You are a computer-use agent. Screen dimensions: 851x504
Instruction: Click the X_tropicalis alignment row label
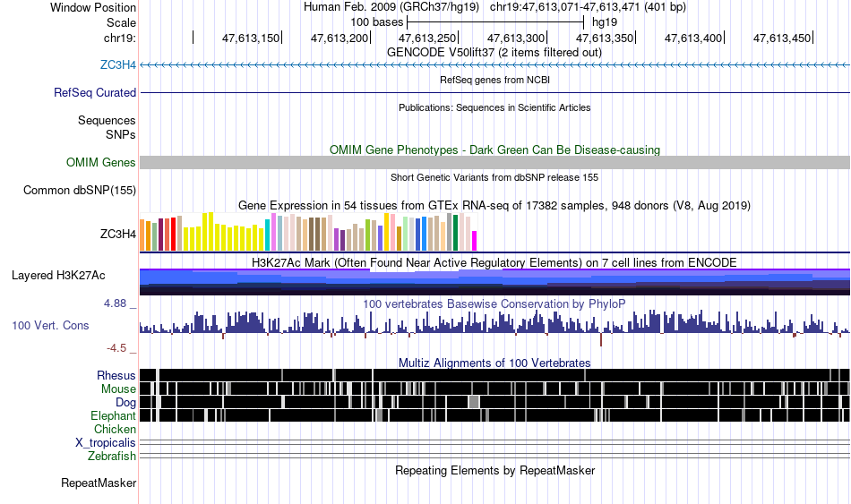pyautogui.click(x=106, y=443)
